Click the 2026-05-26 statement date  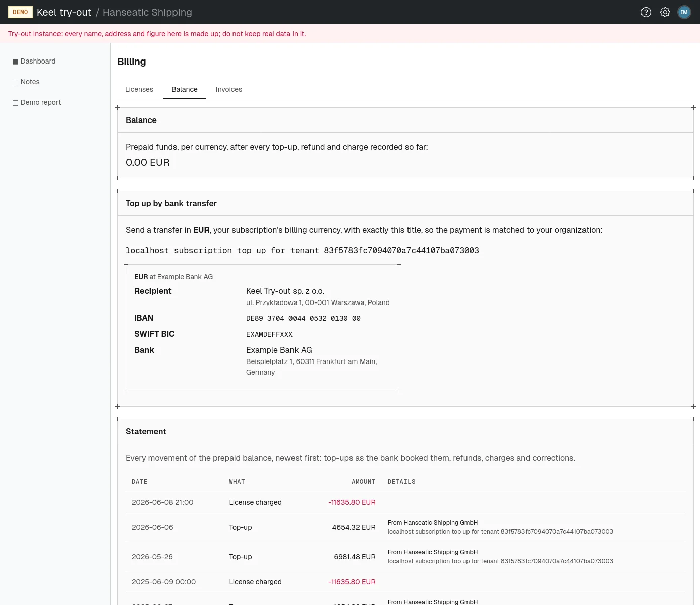pyautogui.click(x=152, y=557)
